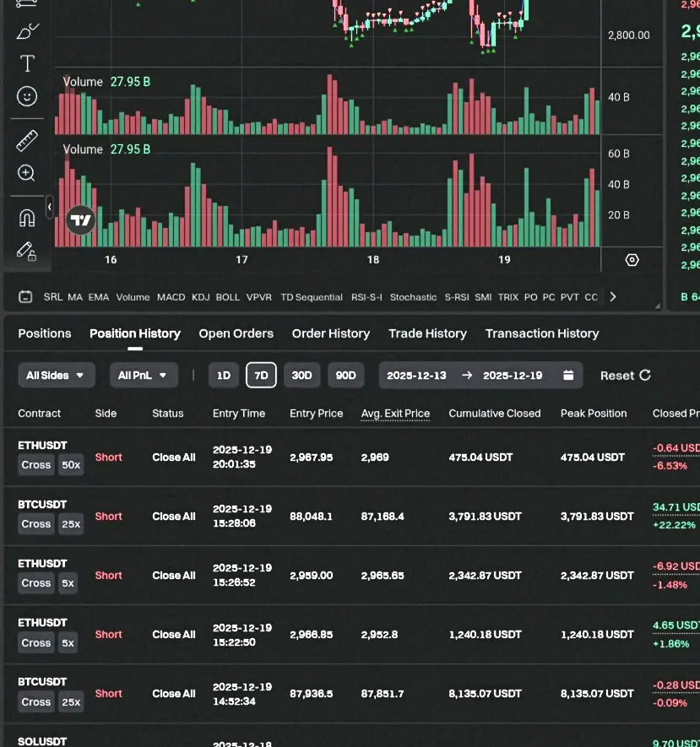Screen dimensions: 700x747
Task: Edit start date 2025-12-13
Action: tap(416, 376)
